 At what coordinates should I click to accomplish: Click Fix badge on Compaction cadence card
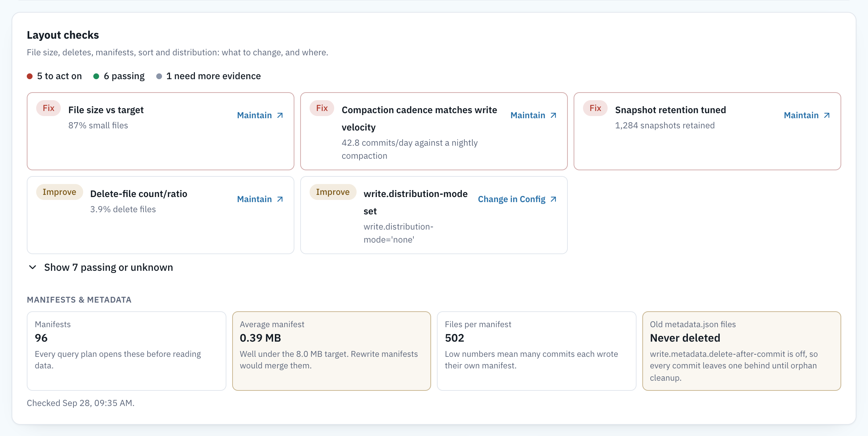322,108
